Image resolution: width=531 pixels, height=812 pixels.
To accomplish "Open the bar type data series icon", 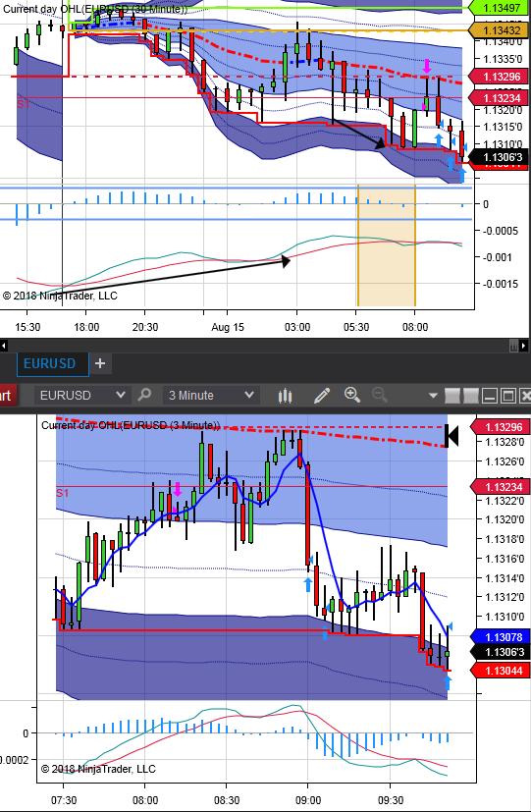I will (286, 396).
